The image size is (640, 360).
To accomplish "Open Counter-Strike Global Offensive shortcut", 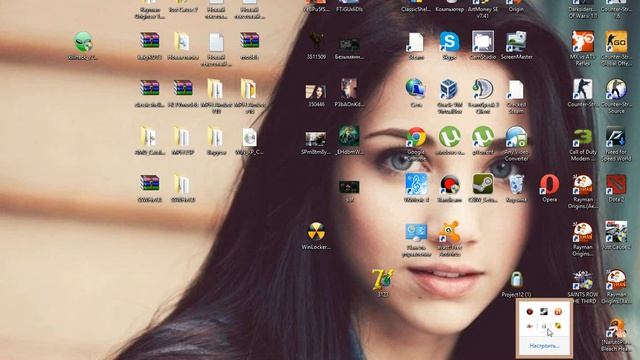I will tap(616, 42).
